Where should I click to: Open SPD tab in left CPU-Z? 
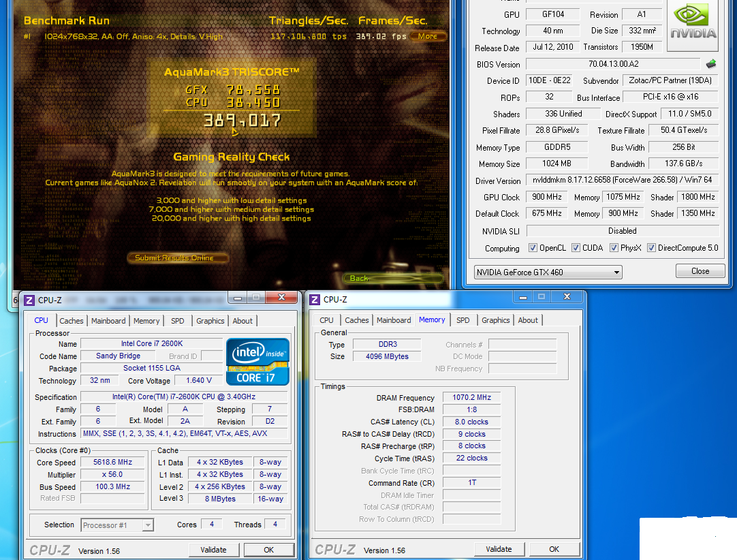pyautogui.click(x=178, y=321)
